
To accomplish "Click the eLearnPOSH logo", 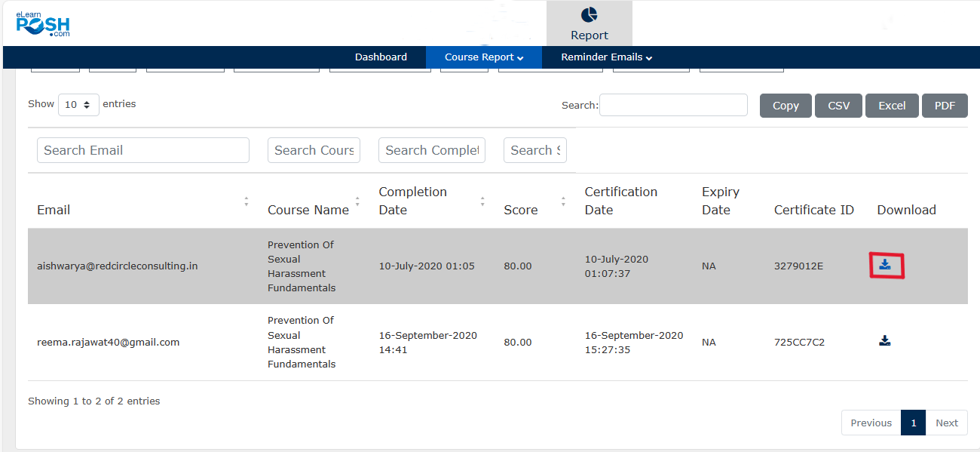I will coord(43,24).
